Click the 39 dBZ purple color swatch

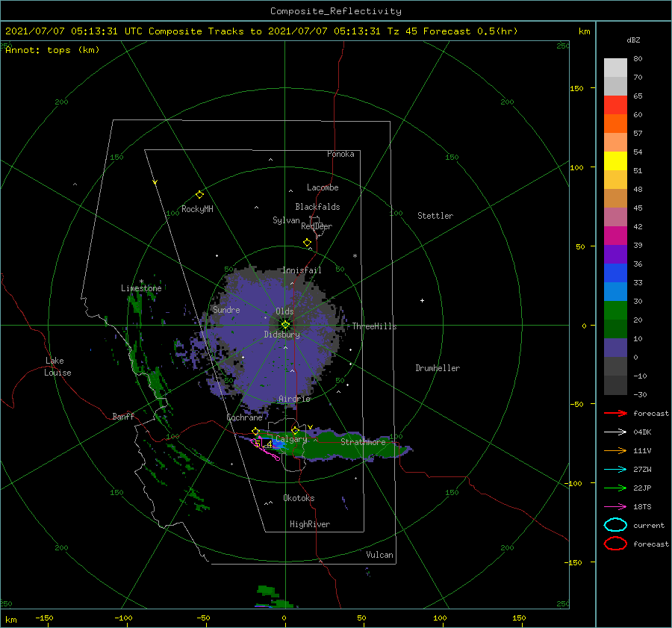[615, 254]
